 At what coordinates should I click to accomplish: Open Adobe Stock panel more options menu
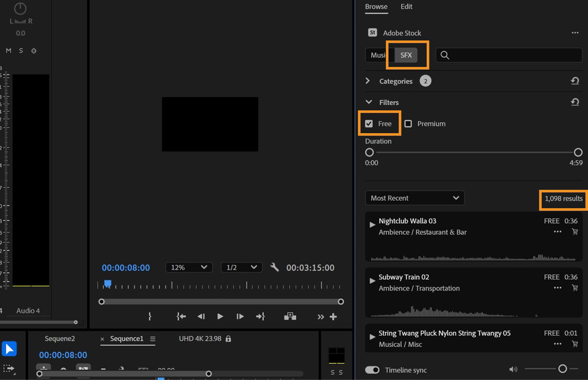575,33
